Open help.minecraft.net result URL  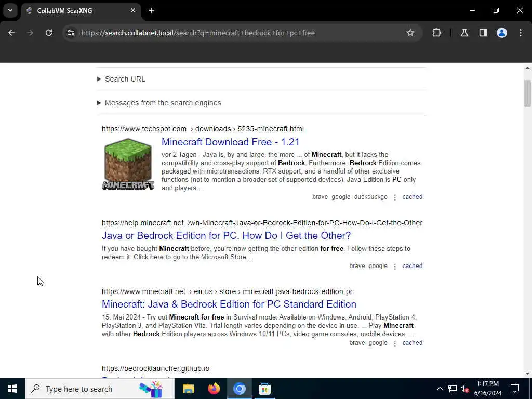pos(262,223)
